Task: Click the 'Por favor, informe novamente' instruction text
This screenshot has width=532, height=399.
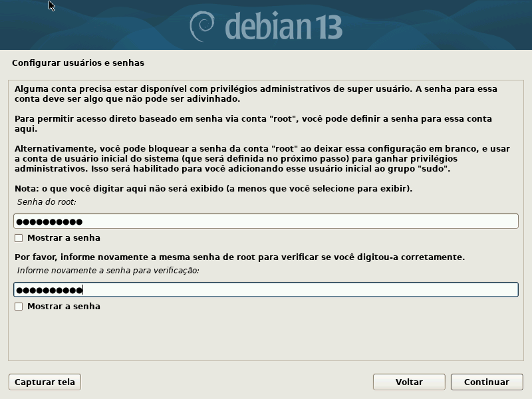Action: click(239, 257)
